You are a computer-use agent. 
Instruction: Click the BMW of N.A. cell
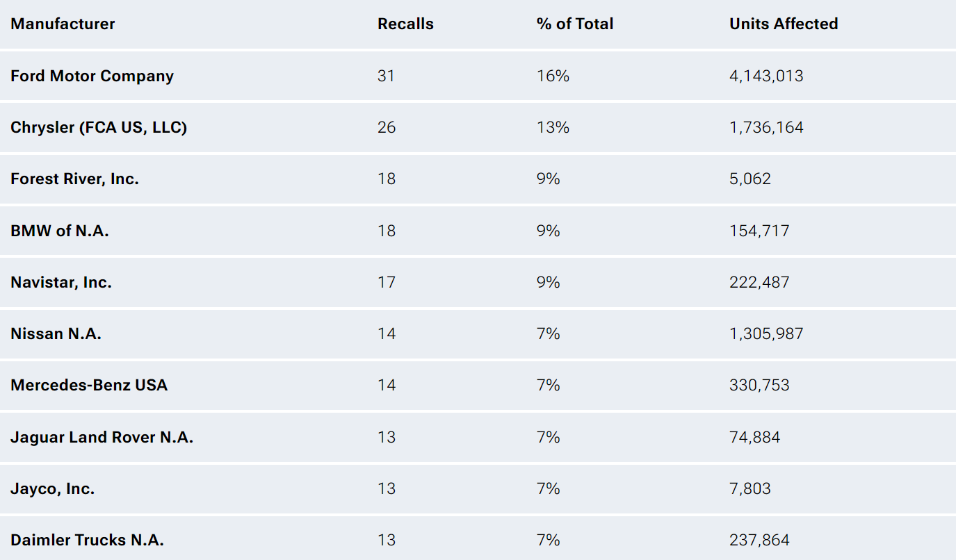click(60, 231)
